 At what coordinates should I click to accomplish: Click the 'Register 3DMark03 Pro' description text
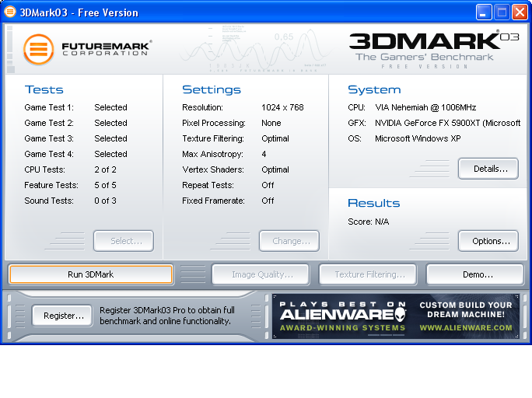167,316
